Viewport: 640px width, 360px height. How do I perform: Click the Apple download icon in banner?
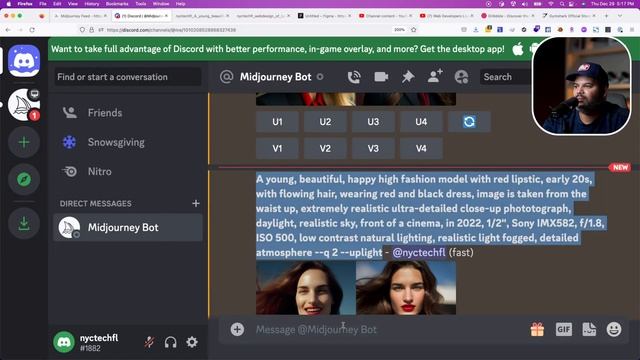click(x=518, y=49)
